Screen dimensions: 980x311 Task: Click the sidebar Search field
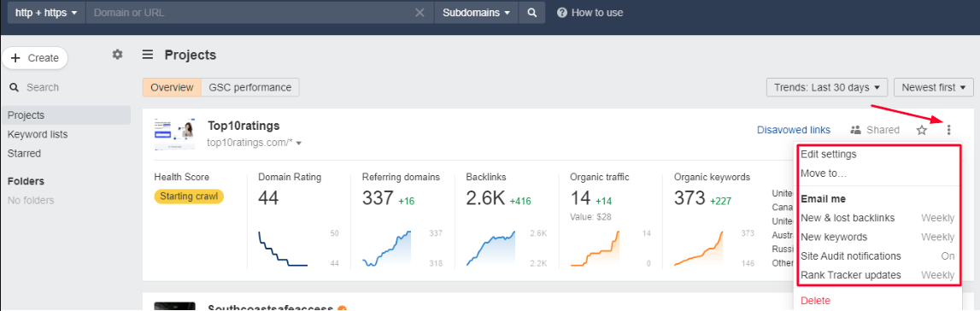66,87
